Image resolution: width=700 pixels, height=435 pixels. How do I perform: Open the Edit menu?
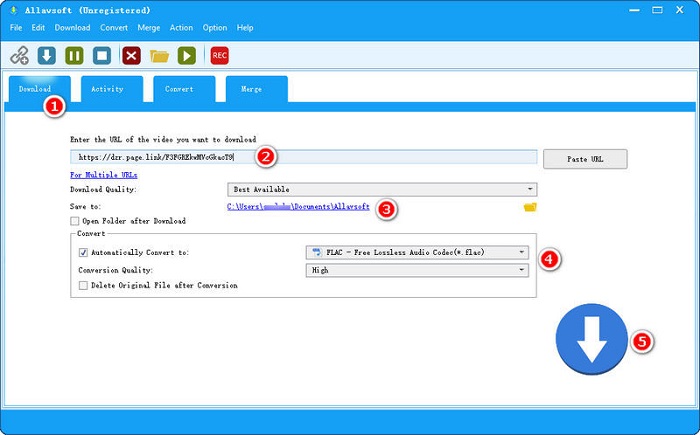pyautogui.click(x=38, y=28)
